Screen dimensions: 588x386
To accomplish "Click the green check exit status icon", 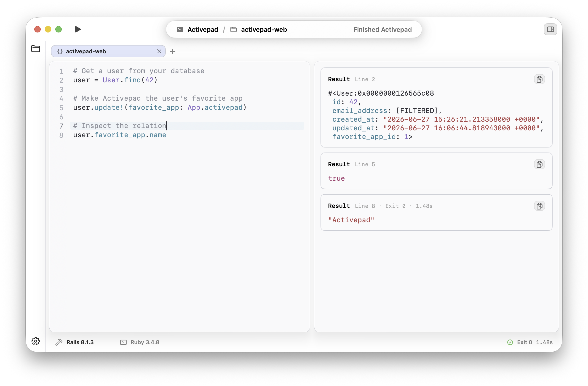I will coord(510,342).
